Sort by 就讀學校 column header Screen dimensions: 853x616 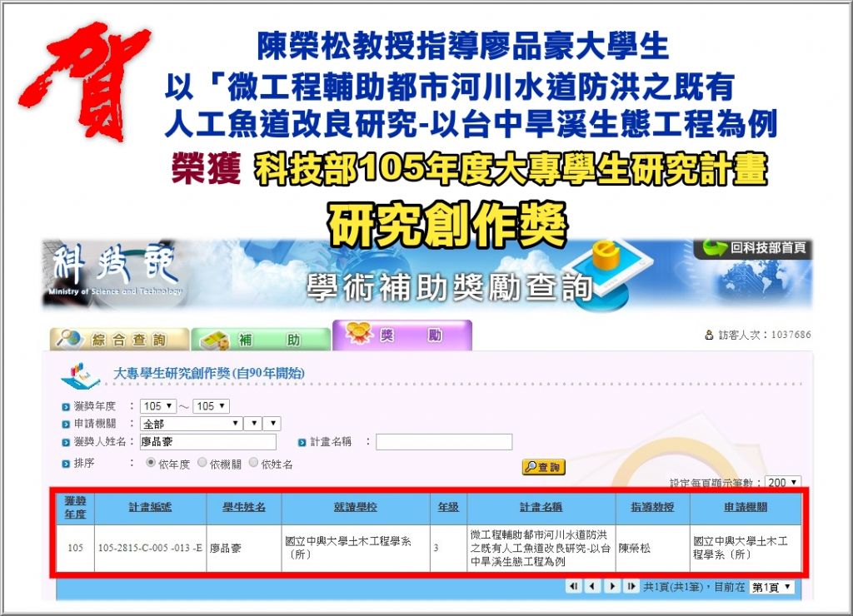click(x=355, y=507)
